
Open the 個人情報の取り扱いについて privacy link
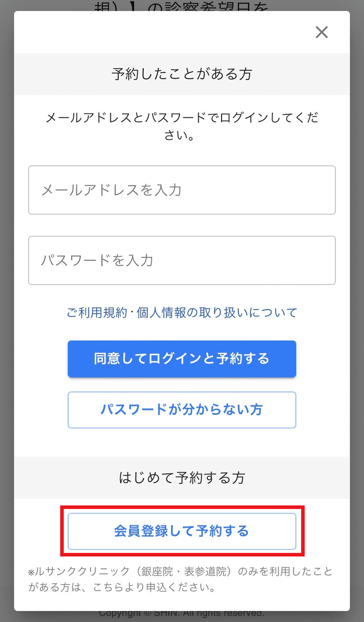coord(217,313)
